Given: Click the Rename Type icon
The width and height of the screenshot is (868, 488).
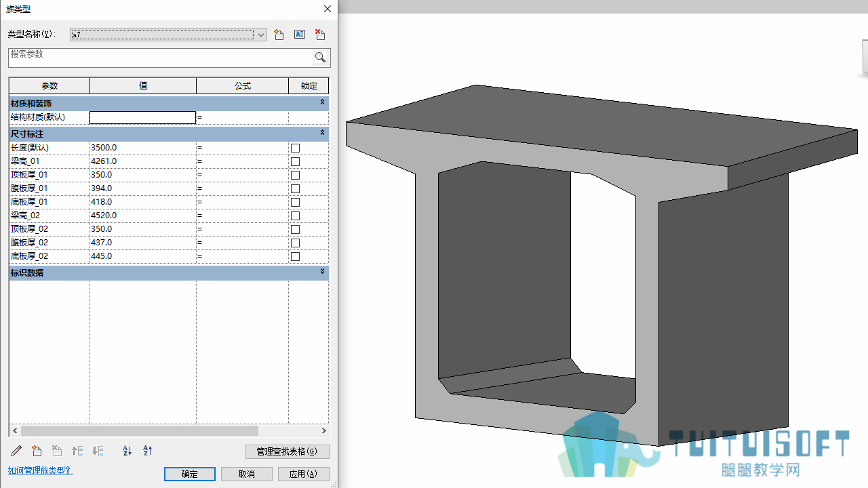Looking at the screenshot, I should [300, 35].
